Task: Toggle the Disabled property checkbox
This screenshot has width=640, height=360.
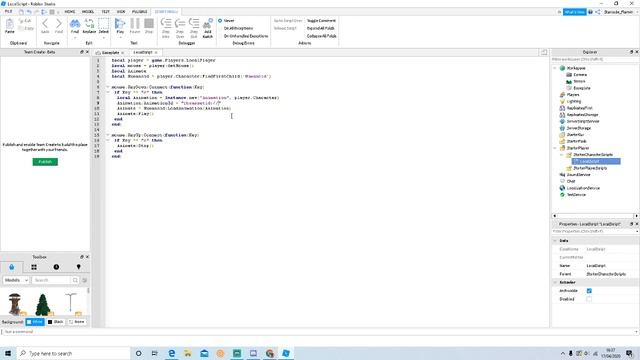Action: pos(589,299)
